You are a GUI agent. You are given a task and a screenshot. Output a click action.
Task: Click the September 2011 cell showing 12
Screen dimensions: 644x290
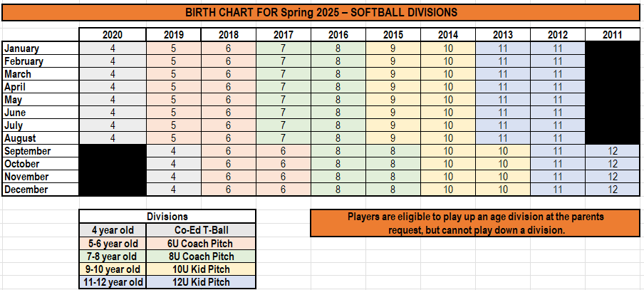pos(613,151)
